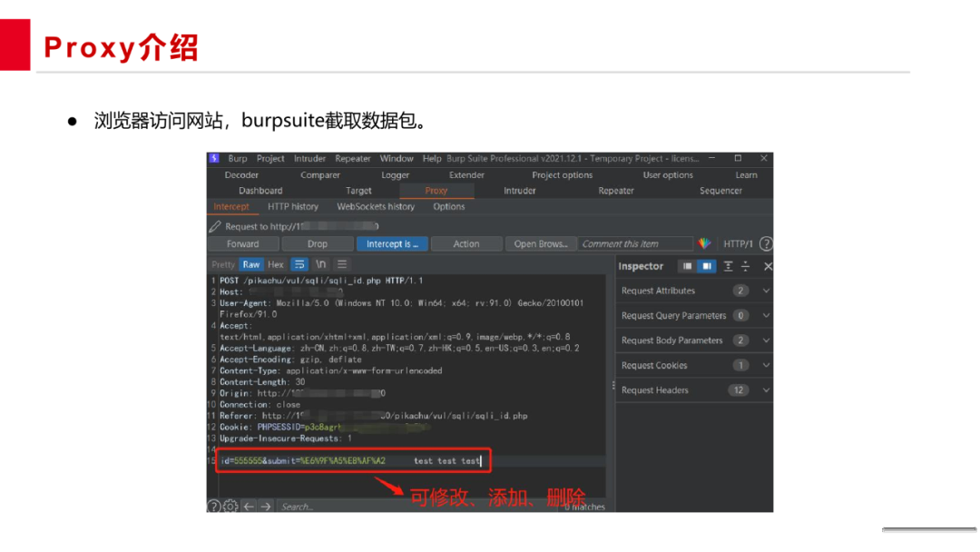Screen dimensions: 980x552
Task: Switch to the Target tab
Action: (x=358, y=191)
